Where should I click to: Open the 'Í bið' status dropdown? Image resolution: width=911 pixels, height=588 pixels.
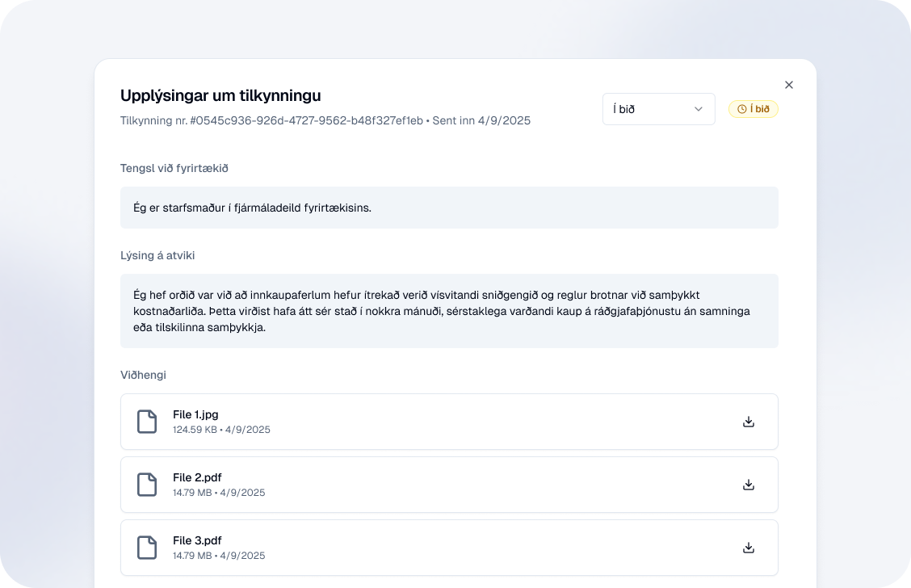[x=658, y=109]
